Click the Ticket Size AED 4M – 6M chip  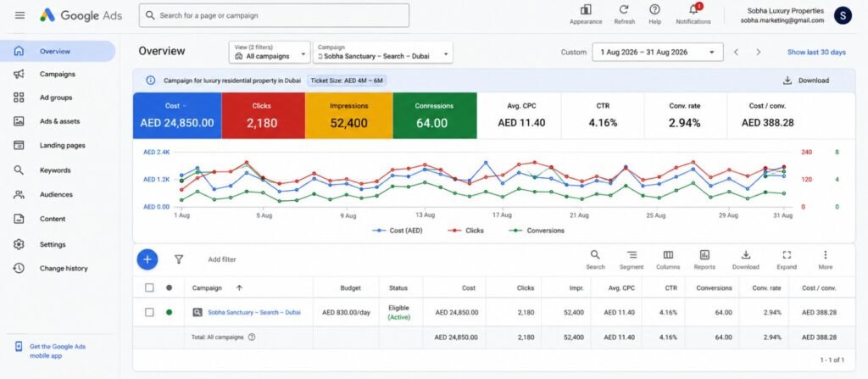click(347, 81)
